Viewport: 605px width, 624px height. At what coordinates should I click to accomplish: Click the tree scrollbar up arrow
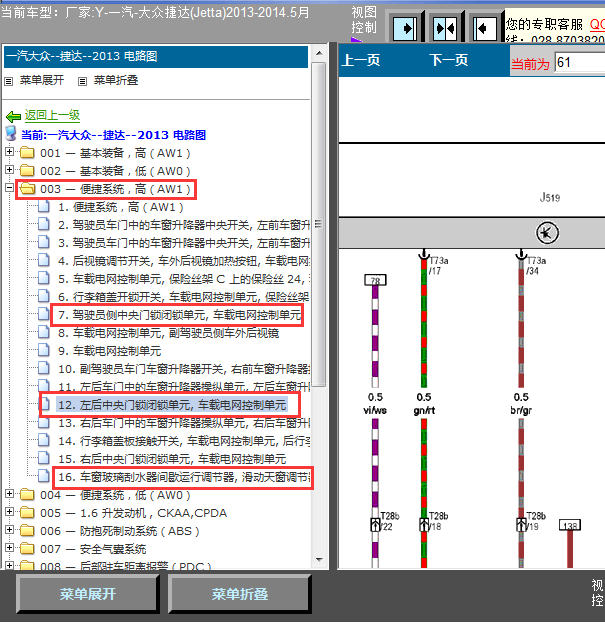click(x=319, y=53)
